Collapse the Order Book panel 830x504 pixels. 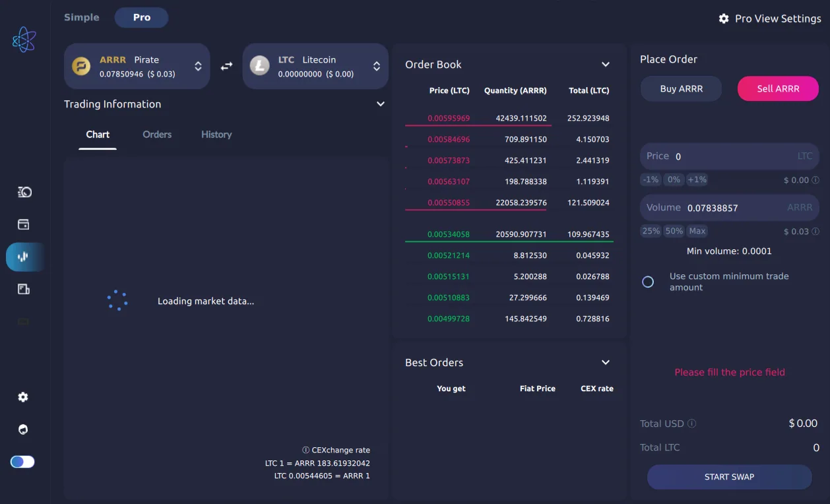point(606,65)
